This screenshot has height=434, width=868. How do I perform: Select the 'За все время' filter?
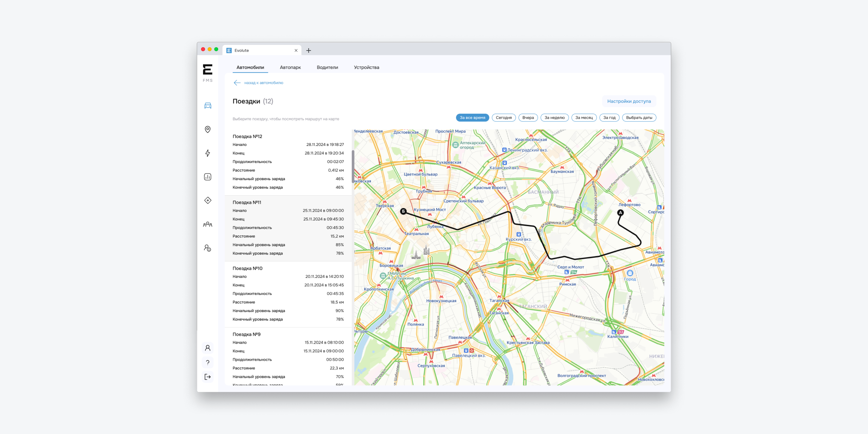click(472, 118)
